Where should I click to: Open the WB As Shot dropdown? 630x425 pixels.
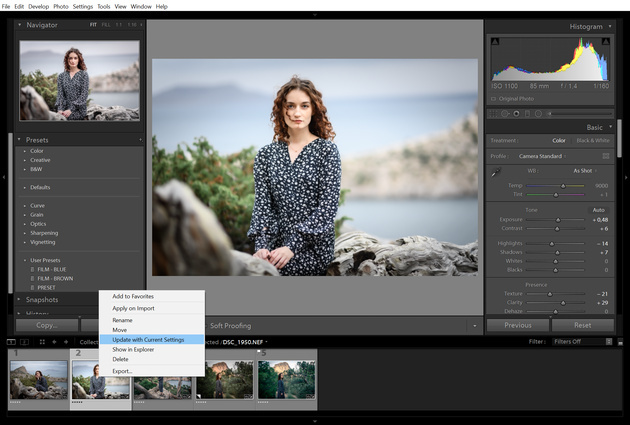click(585, 171)
